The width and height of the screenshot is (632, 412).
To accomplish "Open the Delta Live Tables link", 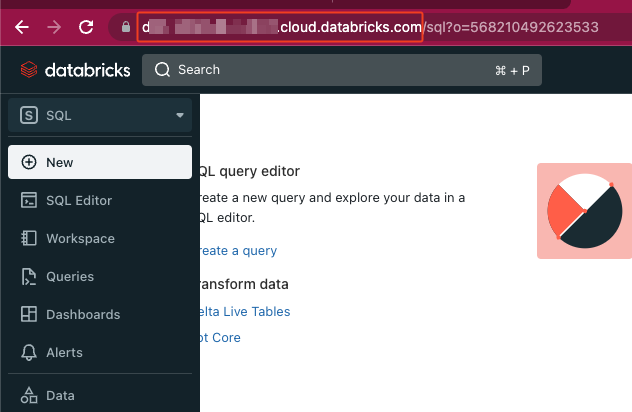I will click(245, 311).
